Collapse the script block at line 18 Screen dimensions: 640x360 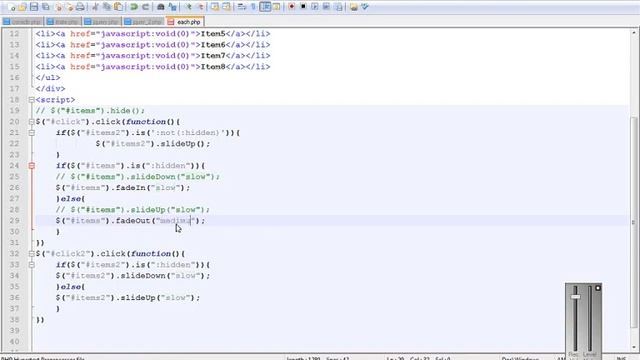pos(31,100)
